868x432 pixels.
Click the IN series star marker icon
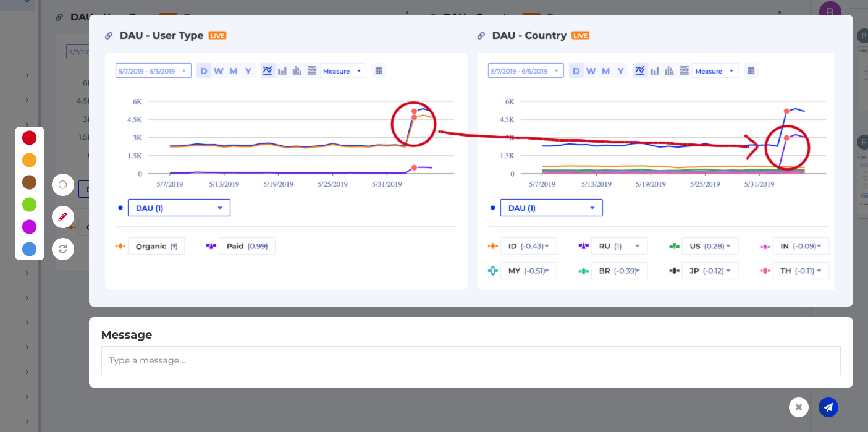click(765, 246)
